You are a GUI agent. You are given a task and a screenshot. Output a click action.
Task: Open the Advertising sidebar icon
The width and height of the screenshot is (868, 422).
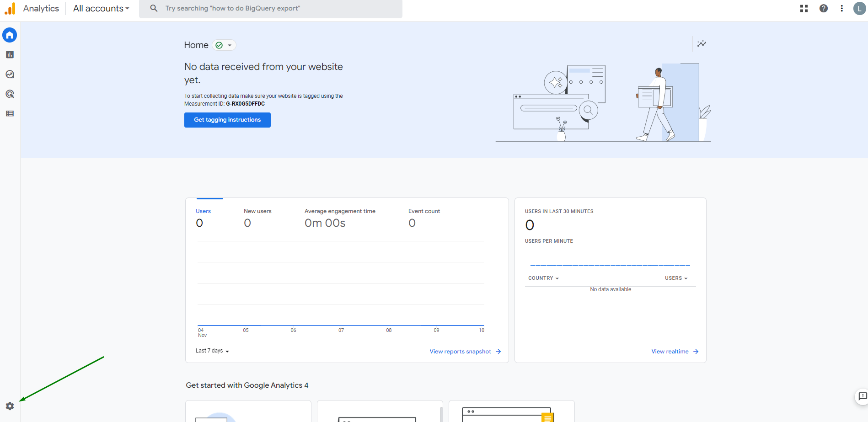pyautogui.click(x=10, y=94)
